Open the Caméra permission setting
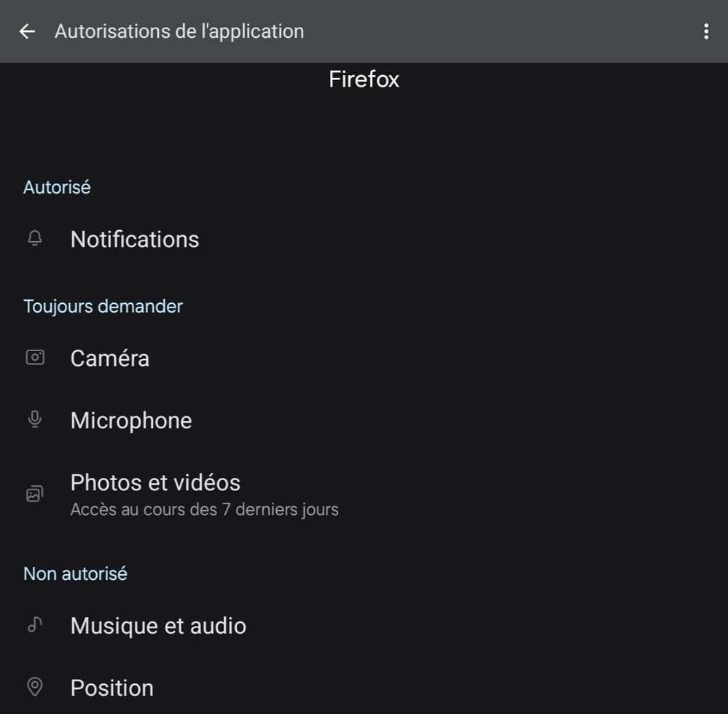This screenshot has width=728, height=714. coord(110,358)
